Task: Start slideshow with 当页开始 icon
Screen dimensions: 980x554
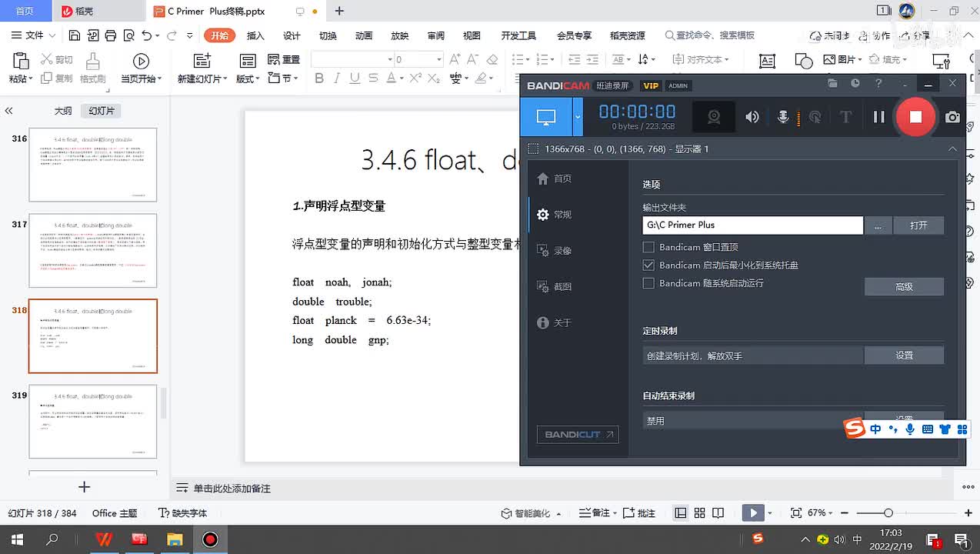Action: [141, 62]
